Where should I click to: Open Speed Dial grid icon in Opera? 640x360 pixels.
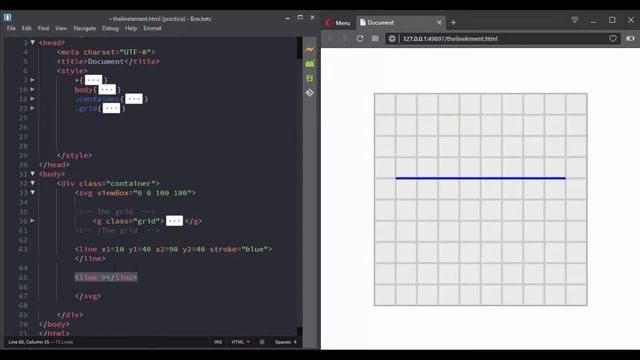click(375, 38)
